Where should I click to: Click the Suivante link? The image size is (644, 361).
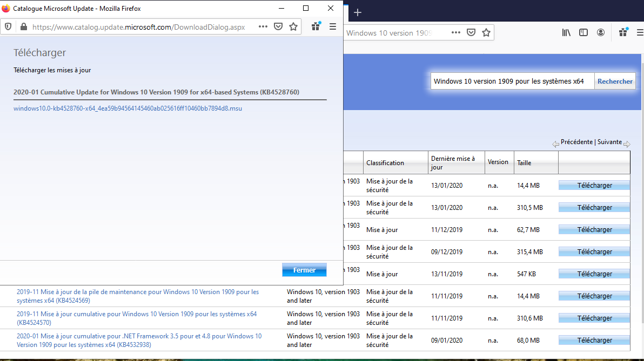coord(609,142)
